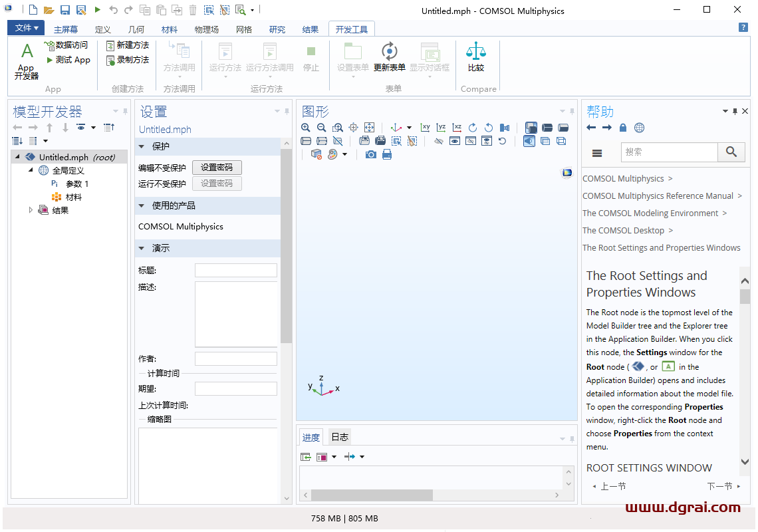Switch to the 材料 ribbon tab

(169, 29)
